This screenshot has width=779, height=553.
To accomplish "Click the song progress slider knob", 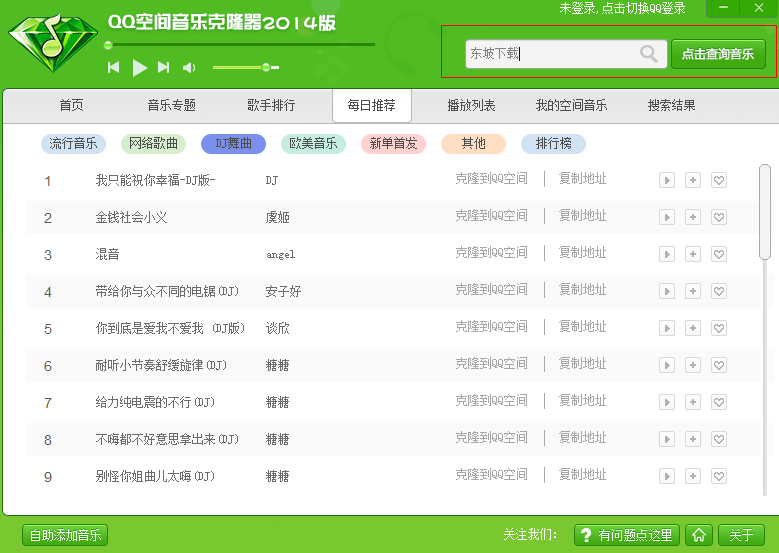I will pos(108,45).
